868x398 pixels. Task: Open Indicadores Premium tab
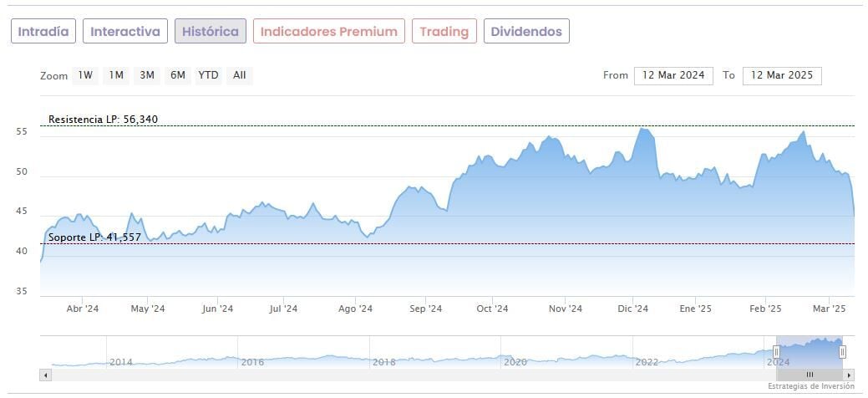click(329, 32)
